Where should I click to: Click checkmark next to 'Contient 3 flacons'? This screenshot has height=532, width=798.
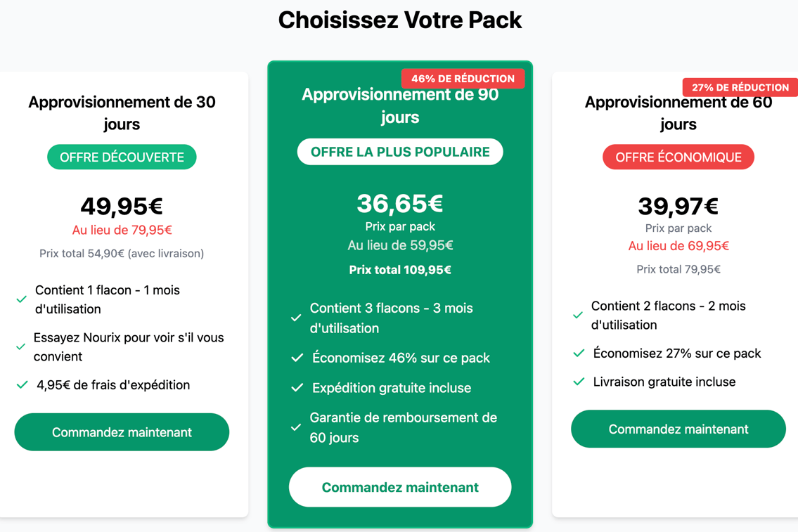pyautogui.click(x=296, y=318)
